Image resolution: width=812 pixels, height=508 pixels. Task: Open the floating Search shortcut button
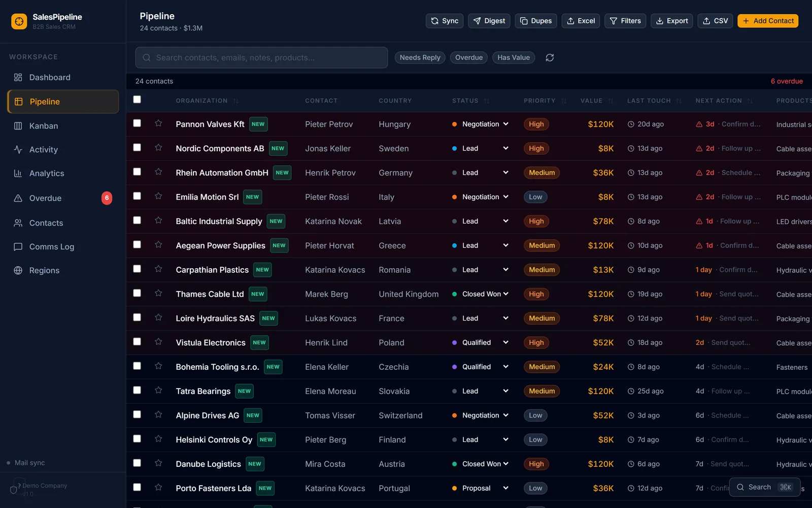coord(764,487)
